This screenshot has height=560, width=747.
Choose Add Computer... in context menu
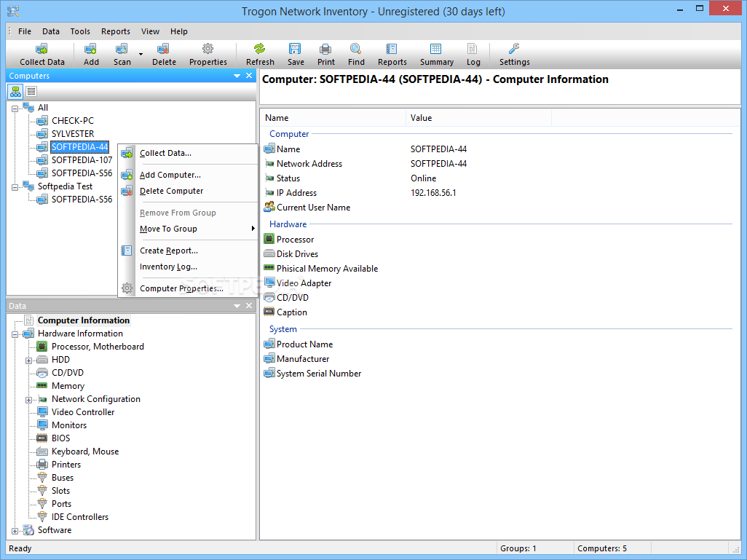188,175
